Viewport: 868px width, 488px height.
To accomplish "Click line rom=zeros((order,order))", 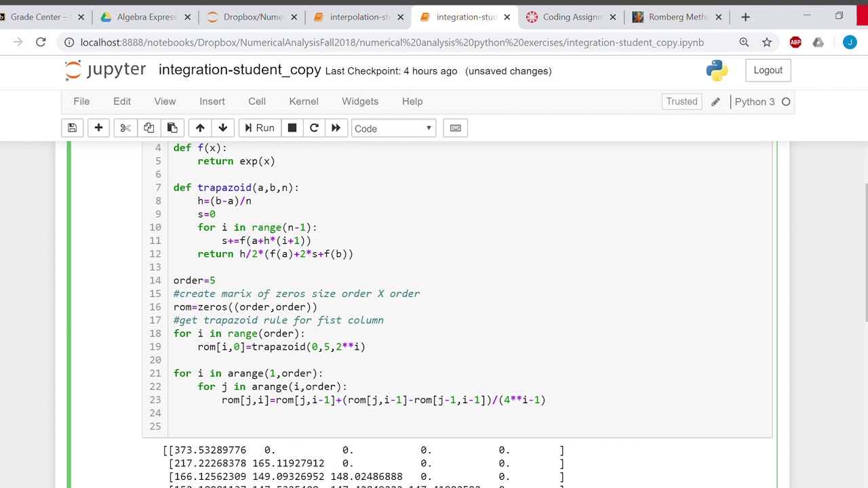I will [245, 306].
